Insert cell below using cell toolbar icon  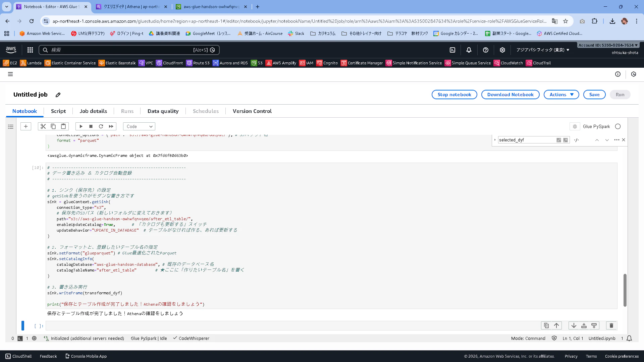tap(594, 325)
